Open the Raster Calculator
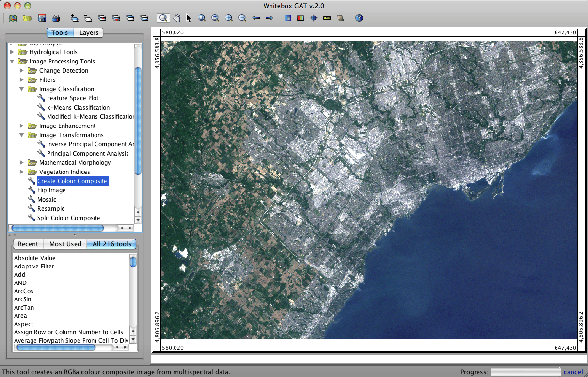Screen dimensions: 588x377 (x=288, y=18)
